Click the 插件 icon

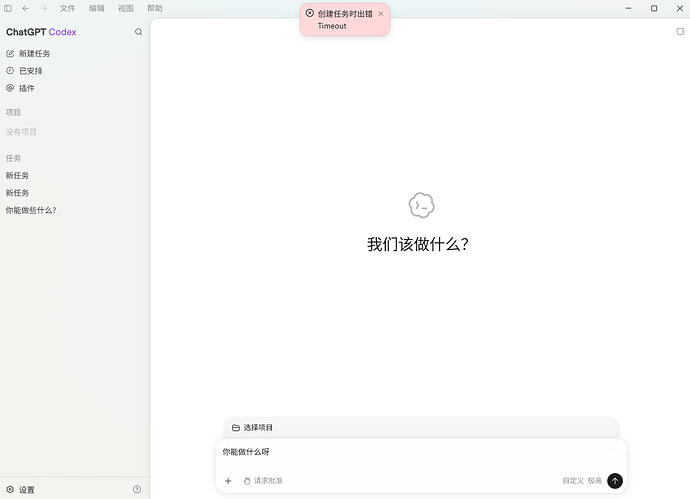10,88
